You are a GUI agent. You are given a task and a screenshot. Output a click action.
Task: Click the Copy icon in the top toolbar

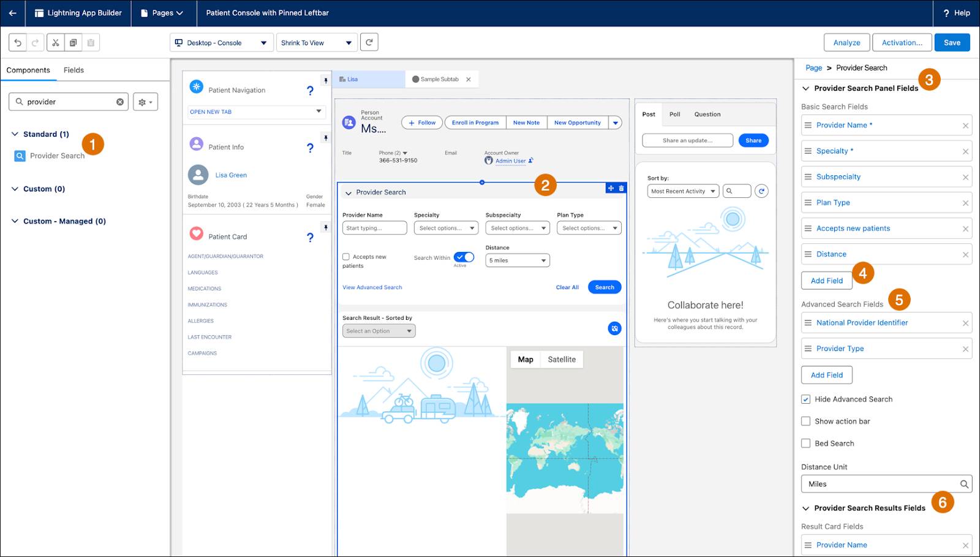coord(73,42)
